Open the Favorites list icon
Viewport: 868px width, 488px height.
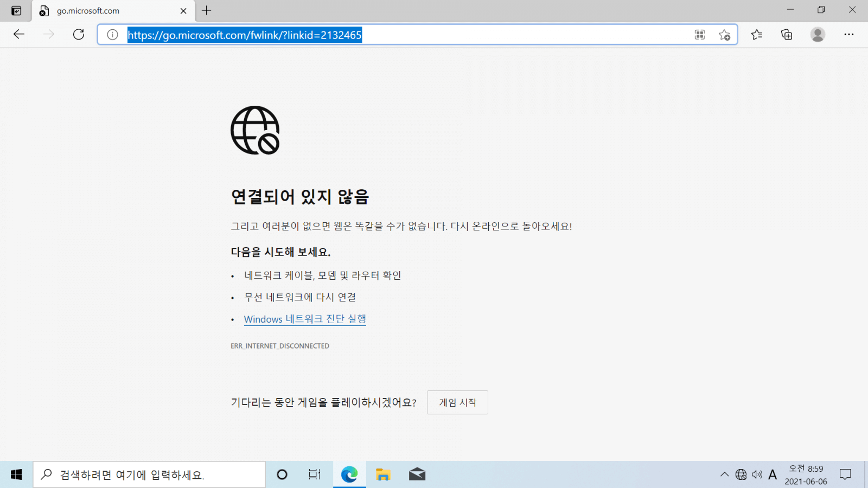point(757,35)
